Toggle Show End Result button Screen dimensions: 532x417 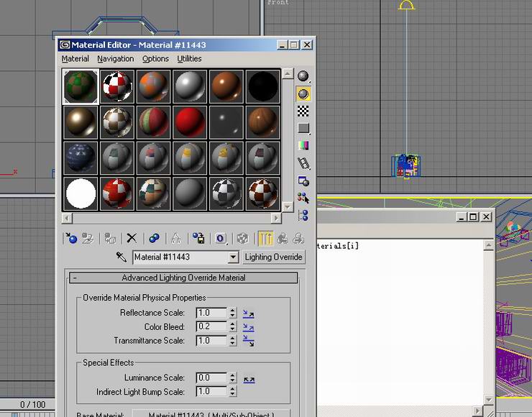coord(265,238)
